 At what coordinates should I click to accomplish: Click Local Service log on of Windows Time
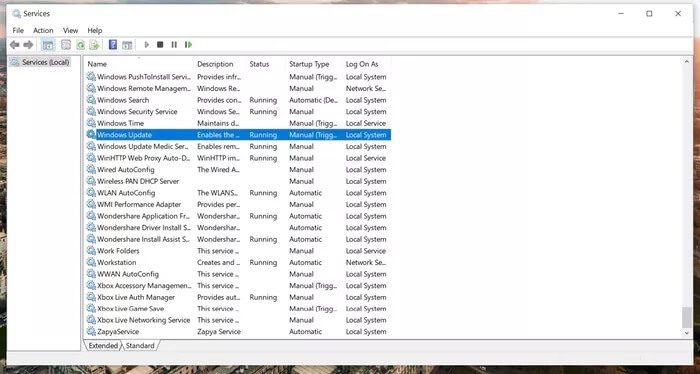[366, 123]
